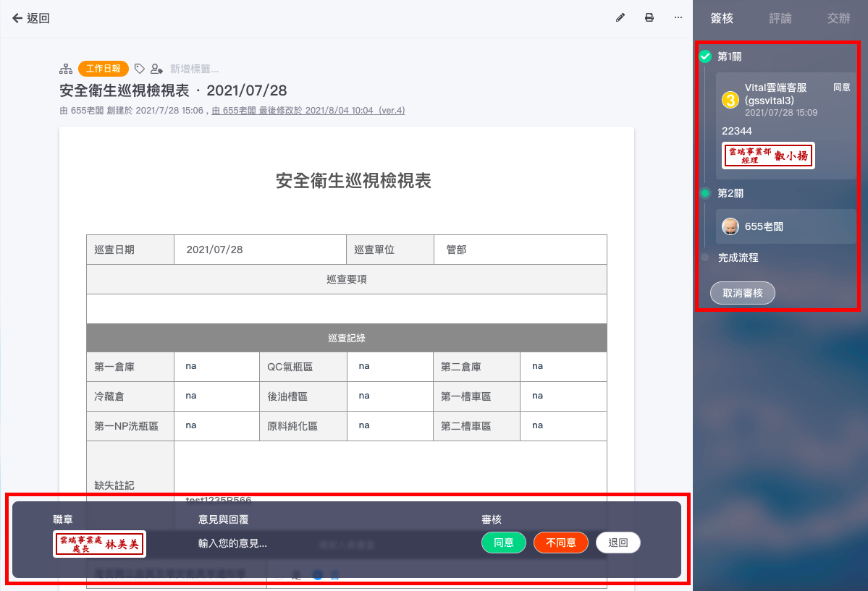
Task: Click the yellow Vital雲端客服 avatar badge
Action: click(730, 100)
